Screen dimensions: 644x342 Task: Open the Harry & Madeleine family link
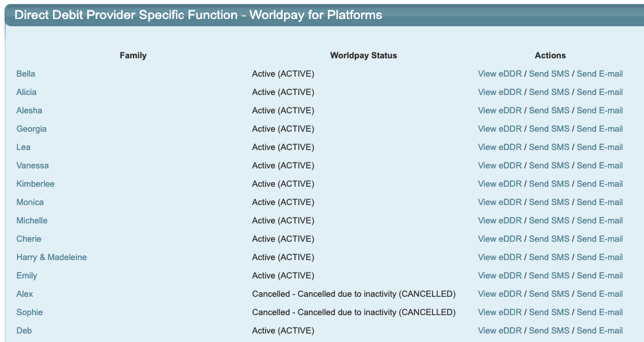pos(51,257)
